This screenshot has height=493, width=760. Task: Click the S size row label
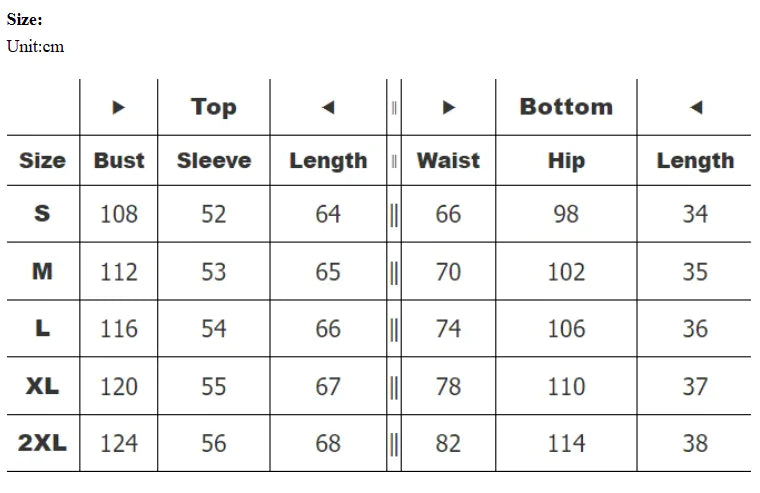point(42,214)
